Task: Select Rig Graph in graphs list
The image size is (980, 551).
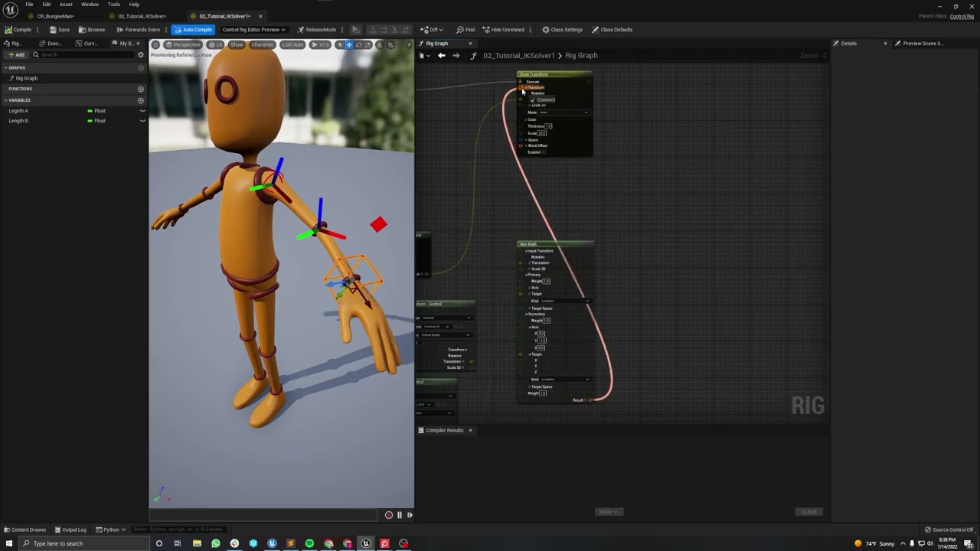Action: 26,78
